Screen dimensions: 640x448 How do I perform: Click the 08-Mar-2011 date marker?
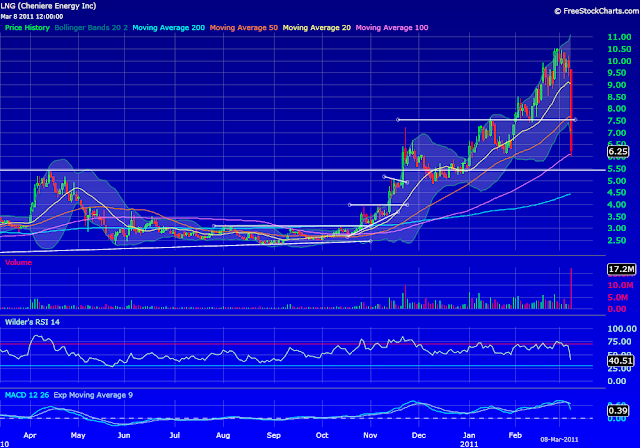(x=559, y=439)
